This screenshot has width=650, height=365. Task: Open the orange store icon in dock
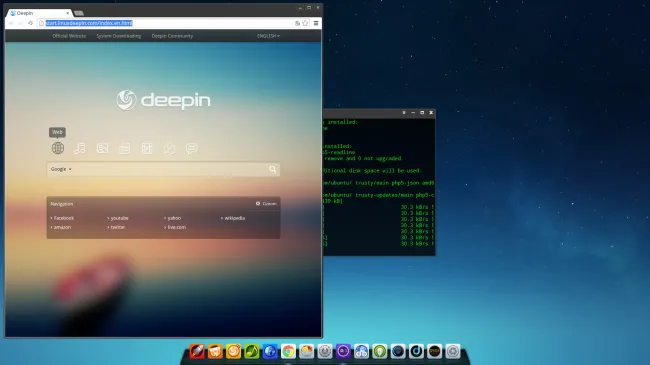[x=215, y=351]
